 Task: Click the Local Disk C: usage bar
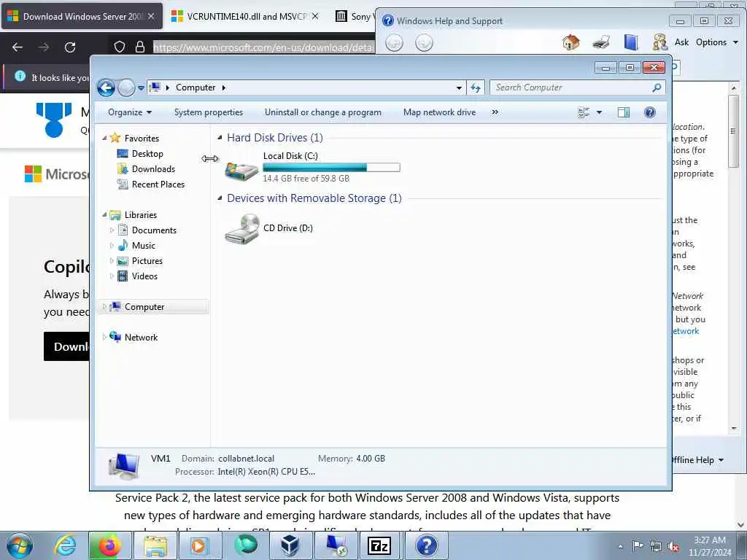click(x=331, y=167)
